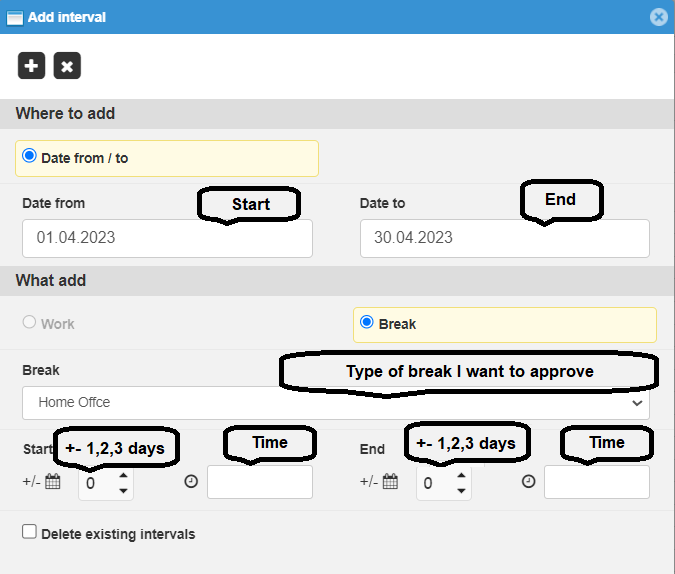Viewport: 675px width, 574px height.
Task: Increase the End day offset value
Action: click(461, 476)
